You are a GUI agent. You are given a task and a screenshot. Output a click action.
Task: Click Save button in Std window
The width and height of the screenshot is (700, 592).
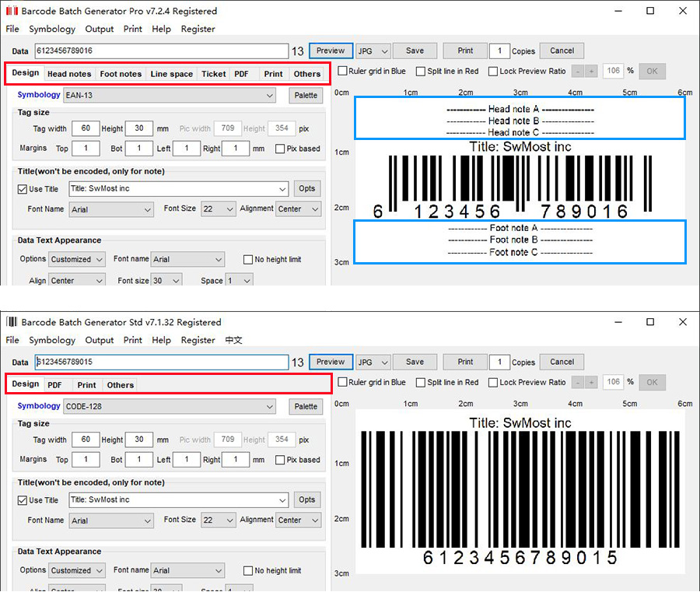coord(415,362)
